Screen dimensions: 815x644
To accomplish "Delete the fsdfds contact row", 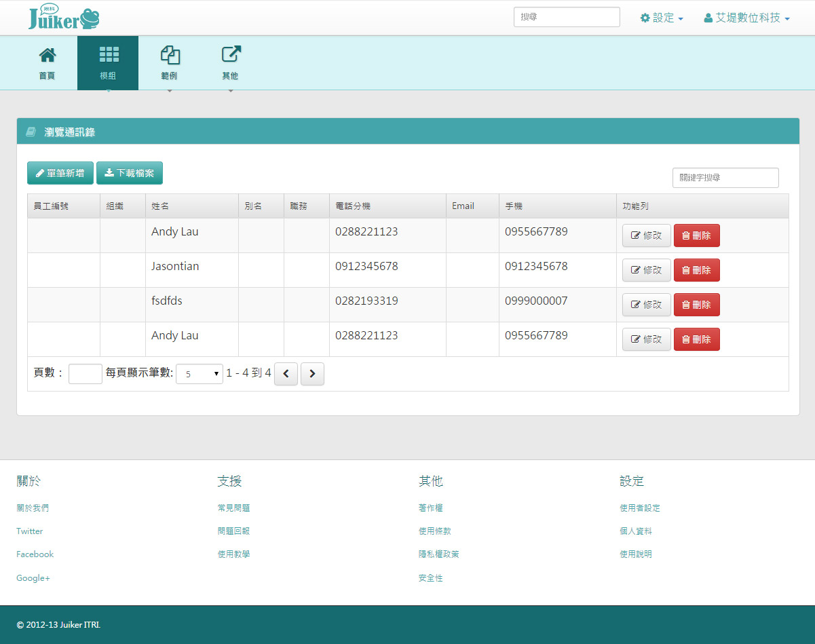I will (x=696, y=305).
